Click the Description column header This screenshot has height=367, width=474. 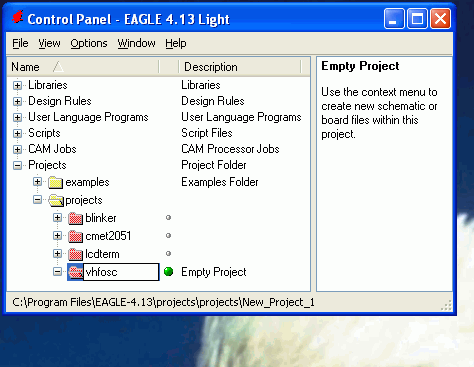pos(240,67)
